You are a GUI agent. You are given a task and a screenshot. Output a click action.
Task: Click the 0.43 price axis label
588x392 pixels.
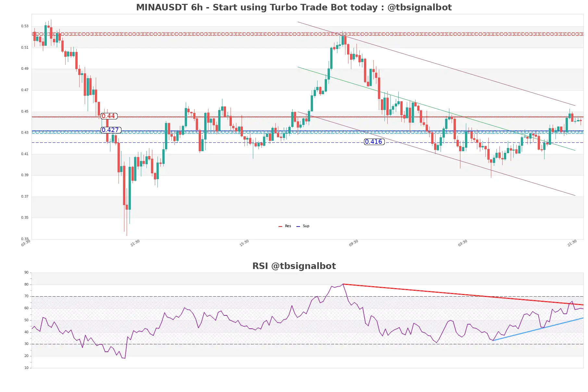pos(25,133)
